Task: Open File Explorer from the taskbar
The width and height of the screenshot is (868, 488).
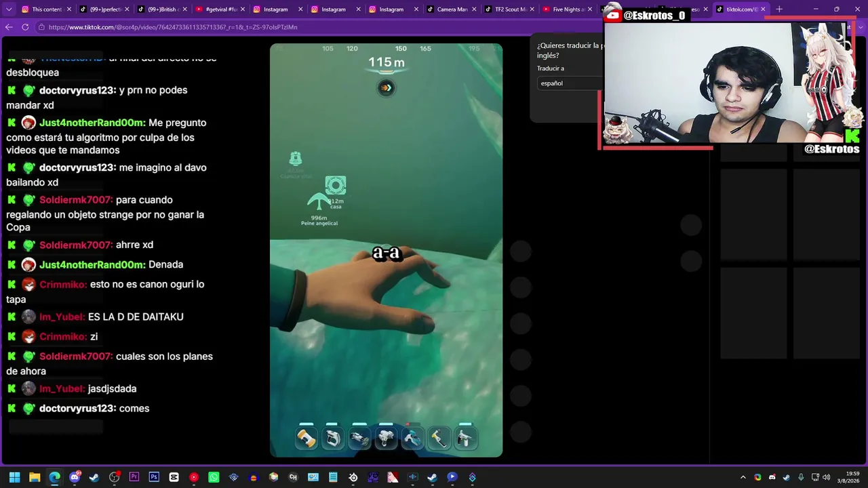Action: 35,477
